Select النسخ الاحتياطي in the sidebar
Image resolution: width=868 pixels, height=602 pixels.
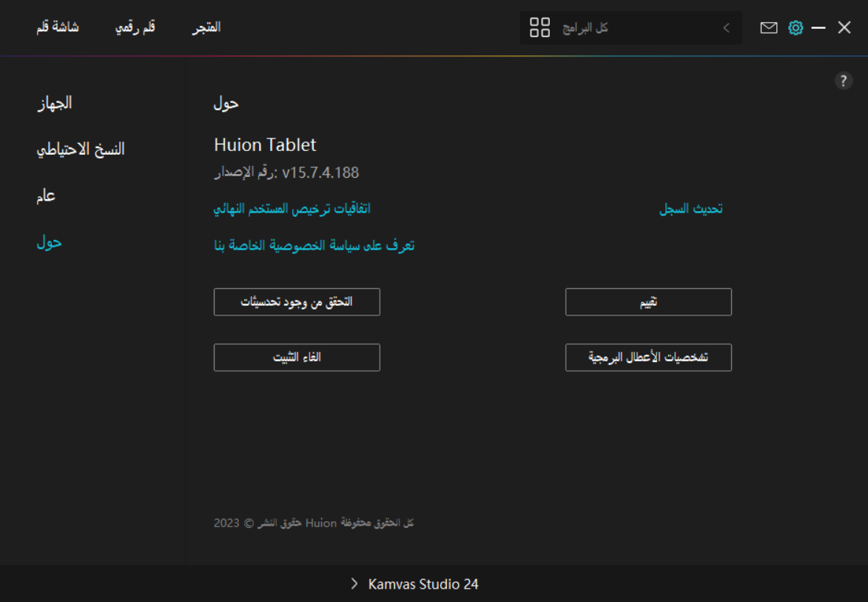[81, 149]
